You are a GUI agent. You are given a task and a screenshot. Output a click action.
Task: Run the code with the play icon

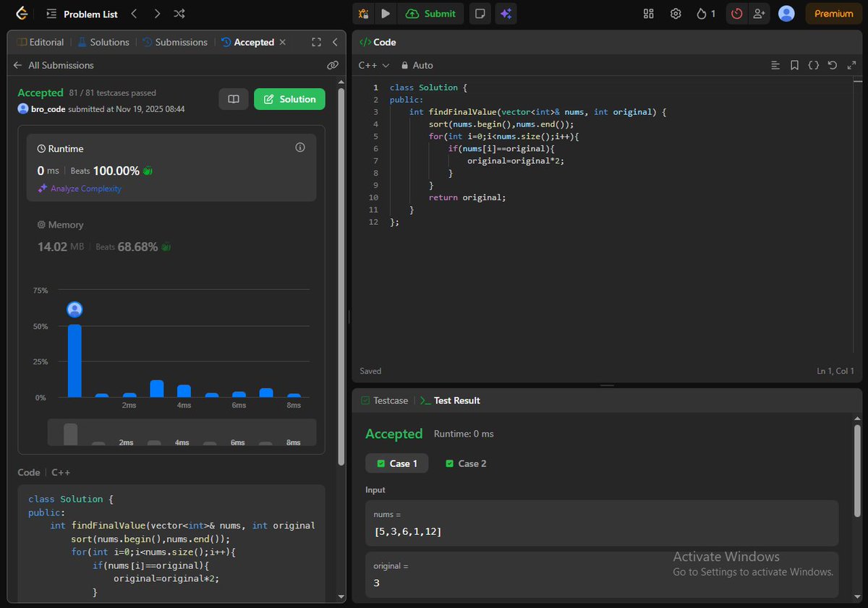click(x=385, y=13)
